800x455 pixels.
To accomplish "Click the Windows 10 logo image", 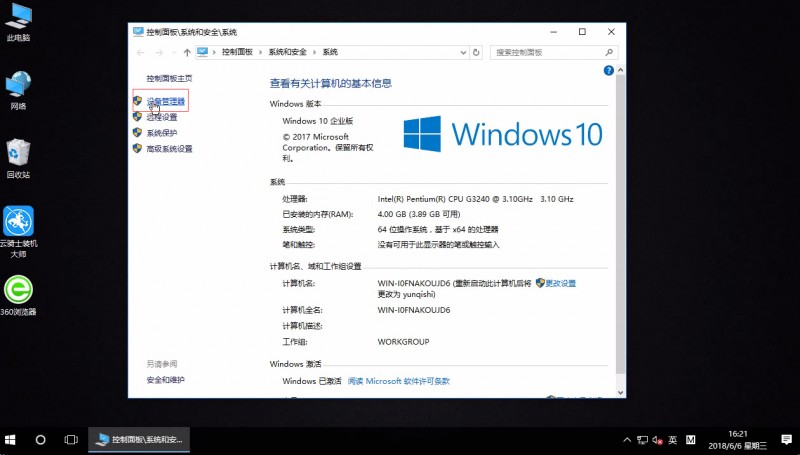I will click(503, 134).
